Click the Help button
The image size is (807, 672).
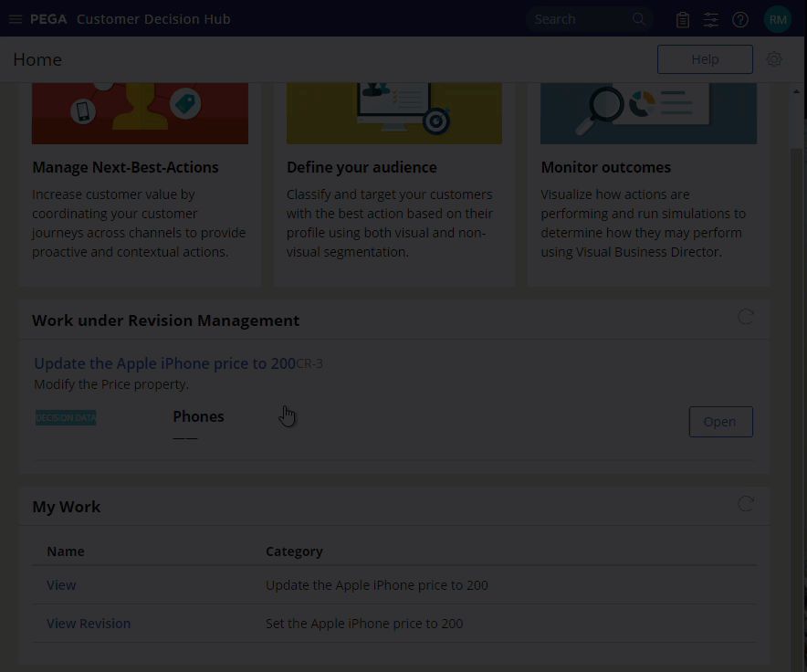click(x=705, y=59)
